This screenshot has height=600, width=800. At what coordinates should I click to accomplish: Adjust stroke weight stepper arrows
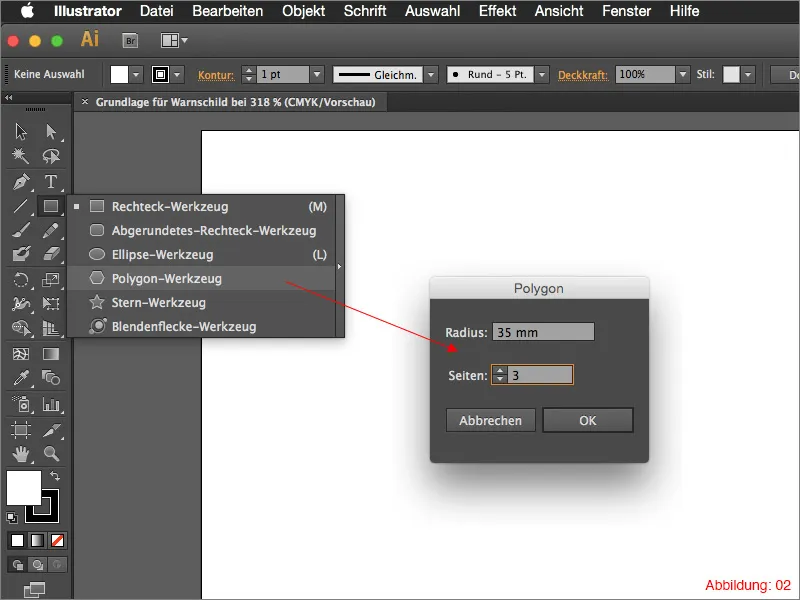pyautogui.click(x=248, y=74)
